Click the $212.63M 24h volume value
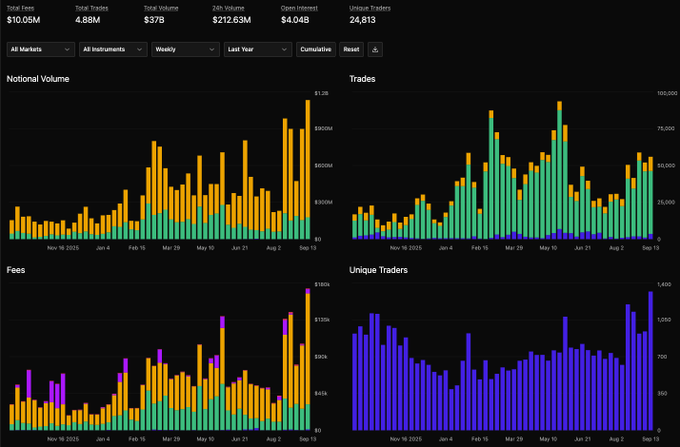 coord(232,20)
